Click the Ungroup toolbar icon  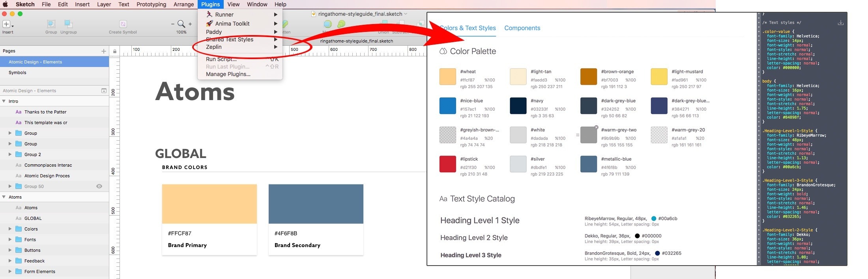coord(68,24)
